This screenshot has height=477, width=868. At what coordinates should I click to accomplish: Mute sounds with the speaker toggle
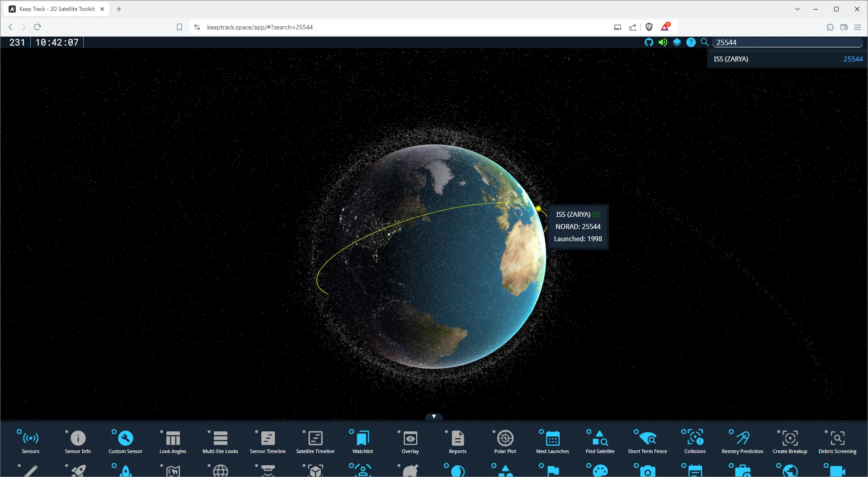click(x=663, y=42)
